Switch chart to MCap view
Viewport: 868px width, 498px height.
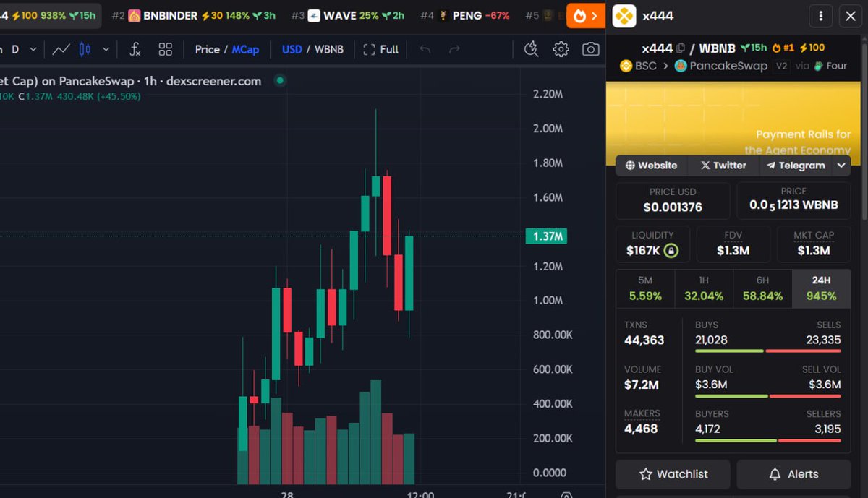pos(245,49)
